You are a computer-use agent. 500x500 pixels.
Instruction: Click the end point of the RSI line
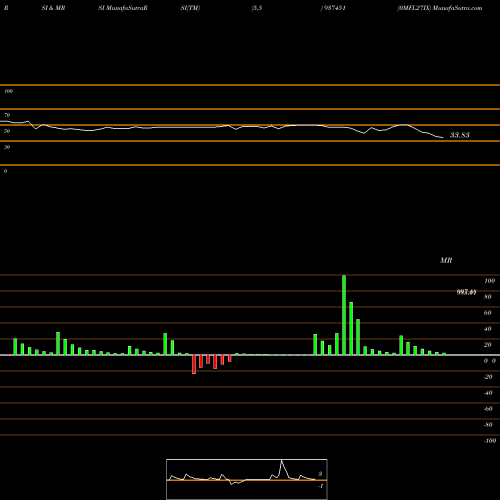pyautogui.click(x=443, y=137)
